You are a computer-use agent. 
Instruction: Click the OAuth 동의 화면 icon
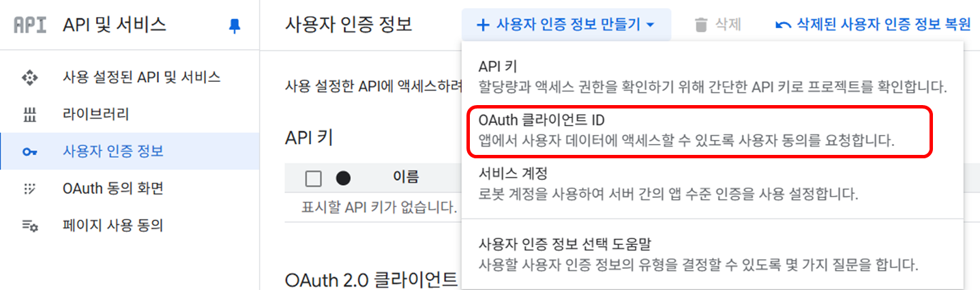tap(29, 188)
